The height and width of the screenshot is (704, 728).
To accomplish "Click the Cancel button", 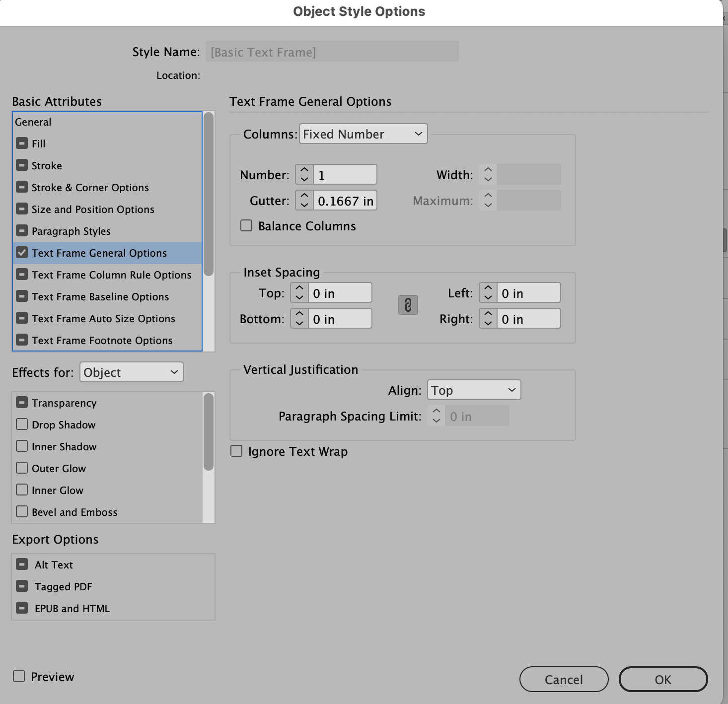I will (564, 679).
